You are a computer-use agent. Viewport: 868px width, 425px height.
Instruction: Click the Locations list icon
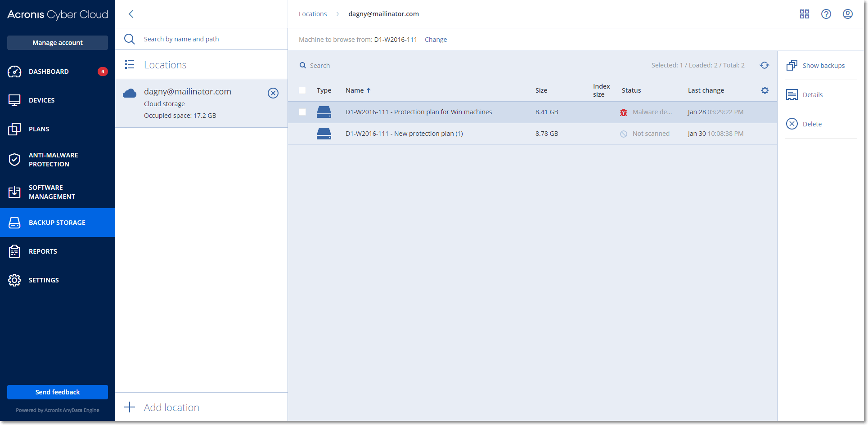130,65
